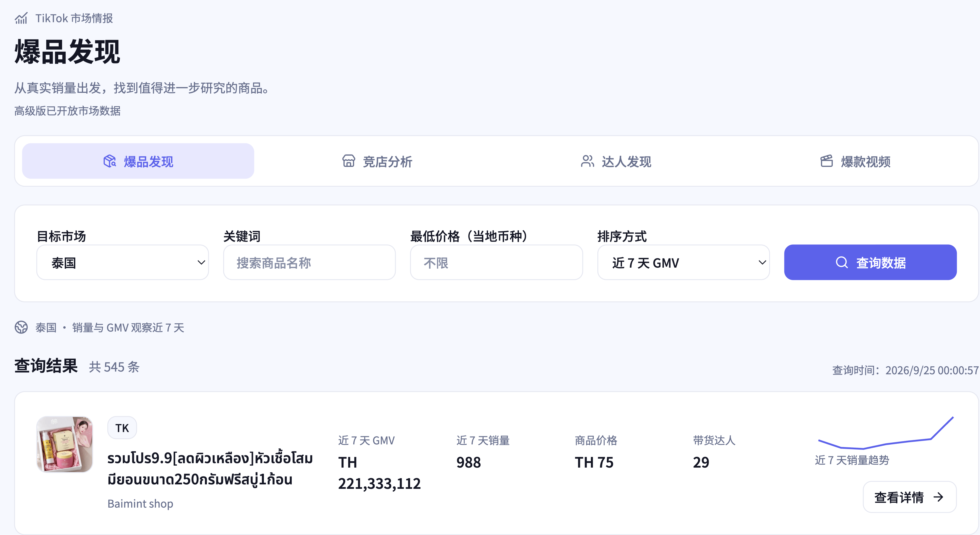This screenshot has height=535, width=980.
Task: Click the arrow icon in 查看详情
Action: pyautogui.click(x=939, y=497)
